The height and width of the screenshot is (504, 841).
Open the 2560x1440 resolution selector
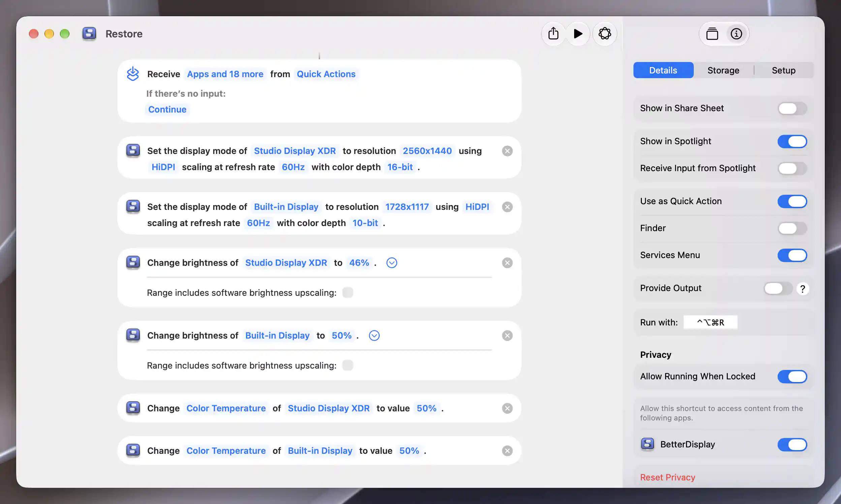pyautogui.click(x=427, y=151)
